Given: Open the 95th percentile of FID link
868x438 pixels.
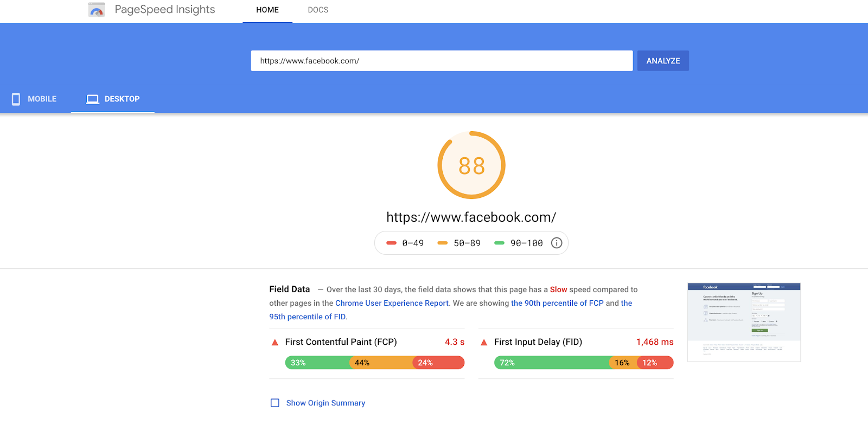Looking at the screenshot, I should [x=308, y=317].
